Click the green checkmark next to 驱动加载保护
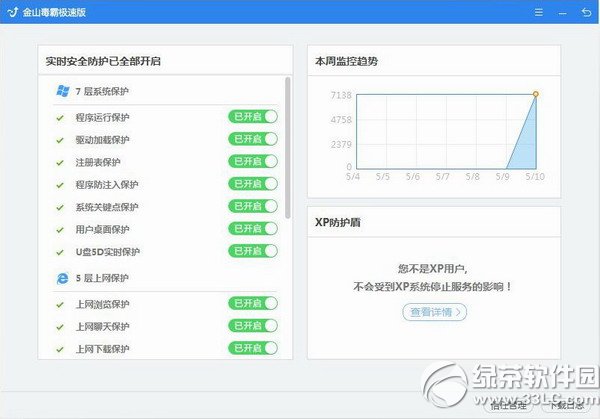The height and width of the screenshot is (419, 600). pyautogui.click(x=60, y=140)
